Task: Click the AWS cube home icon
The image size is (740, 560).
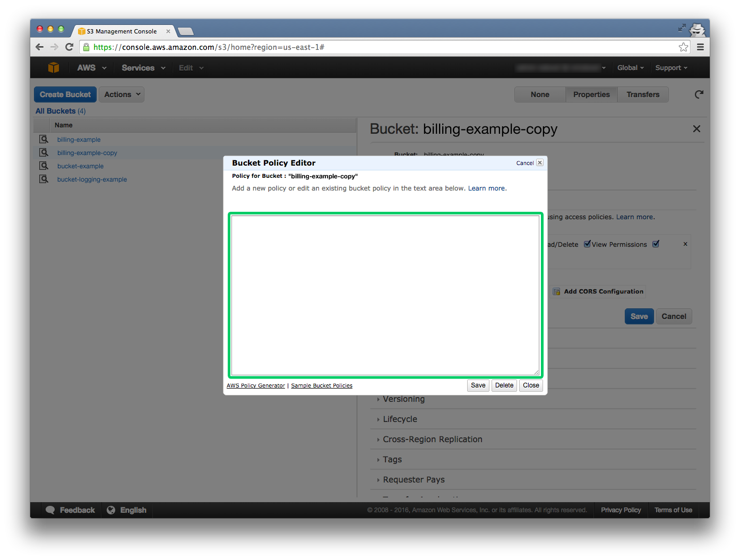Action: [x=54, y=67]
